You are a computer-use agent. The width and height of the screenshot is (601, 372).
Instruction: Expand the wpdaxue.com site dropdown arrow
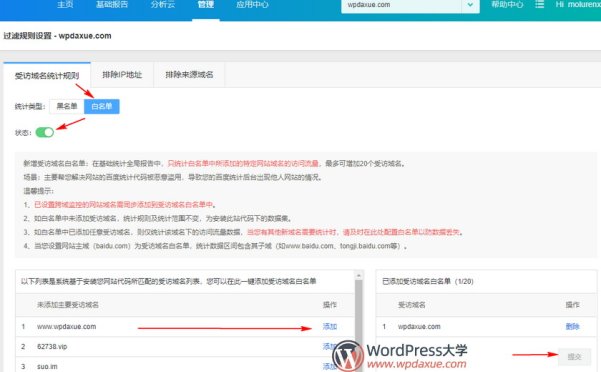coord(470,5)
